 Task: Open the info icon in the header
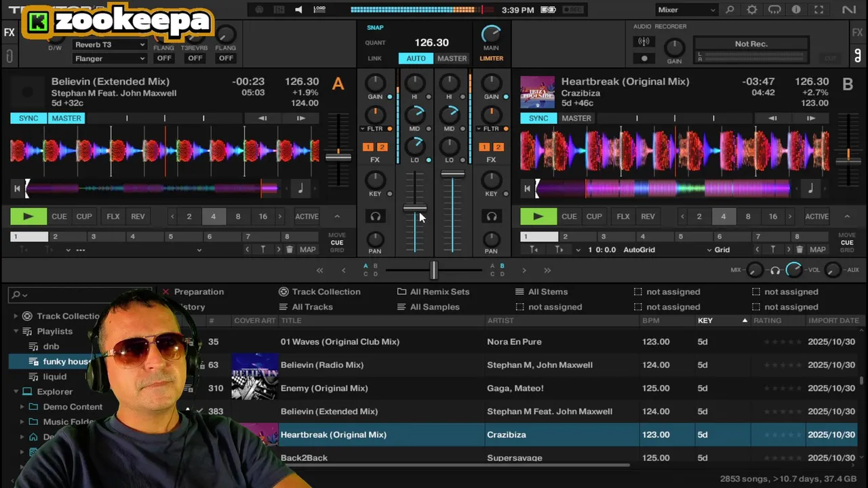click(797, 10)
